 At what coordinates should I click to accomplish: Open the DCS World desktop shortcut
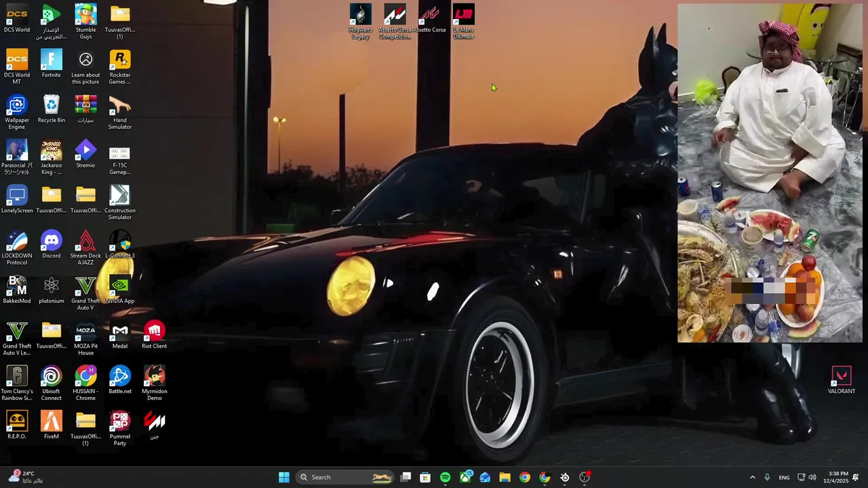[x=17, y=18]
